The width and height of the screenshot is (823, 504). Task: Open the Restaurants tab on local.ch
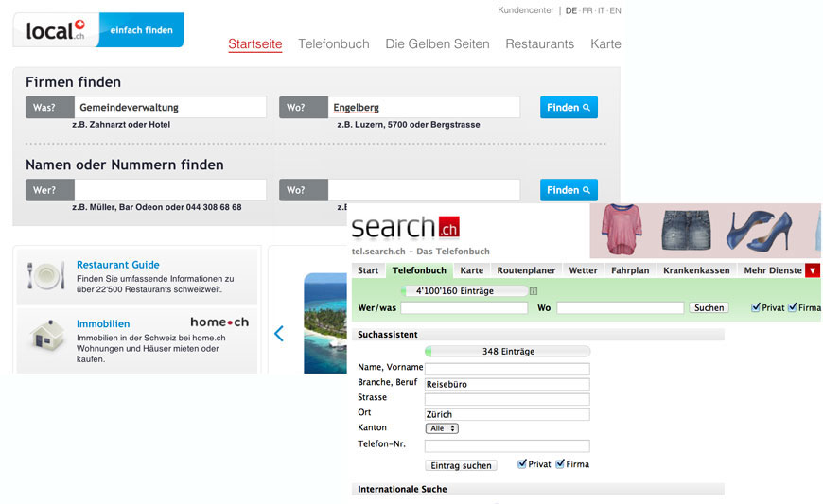click(x=539, y=44)
